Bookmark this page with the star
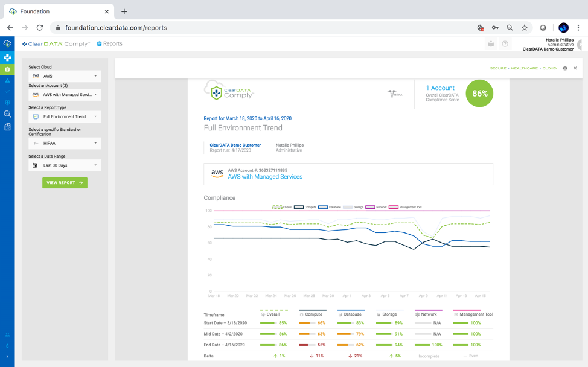The width and height of the screenshot is (588, 367). tap(524, 28)
